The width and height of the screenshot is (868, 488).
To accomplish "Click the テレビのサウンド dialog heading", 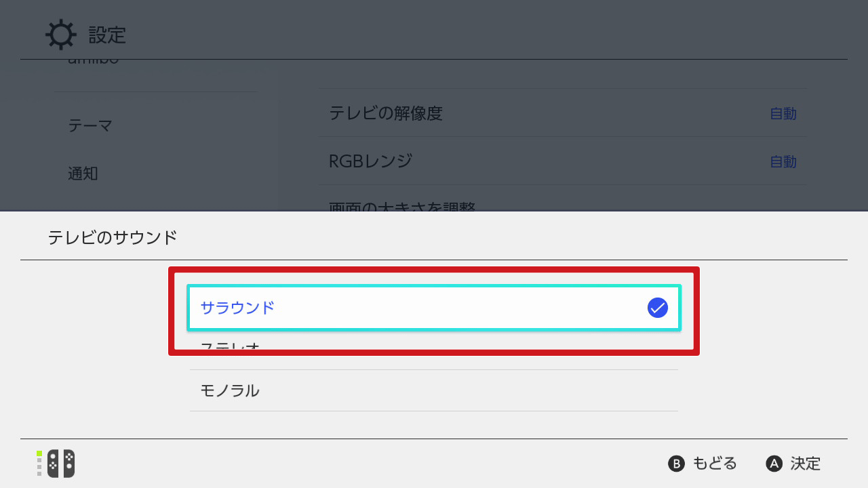I will click(113, 237).
